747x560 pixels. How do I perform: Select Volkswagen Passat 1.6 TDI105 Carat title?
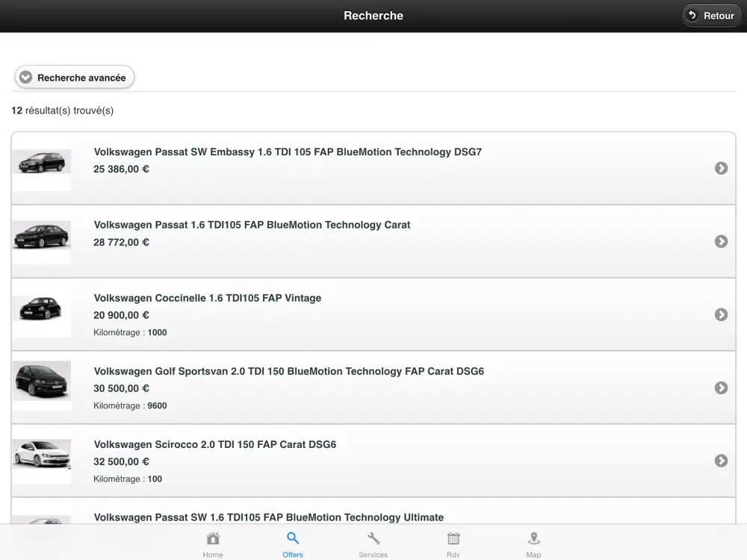[252, 225]
